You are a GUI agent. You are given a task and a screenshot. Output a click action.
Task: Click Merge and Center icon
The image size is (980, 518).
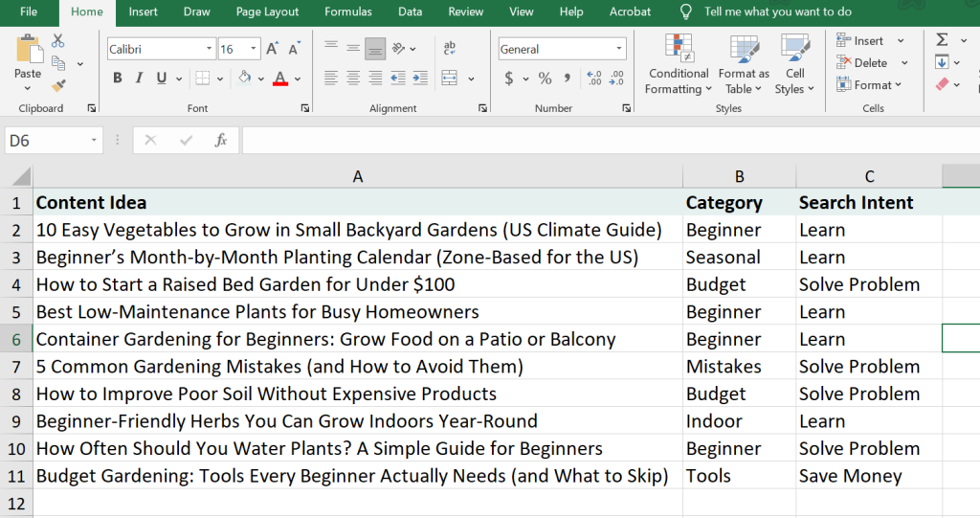tap(450, 79)
